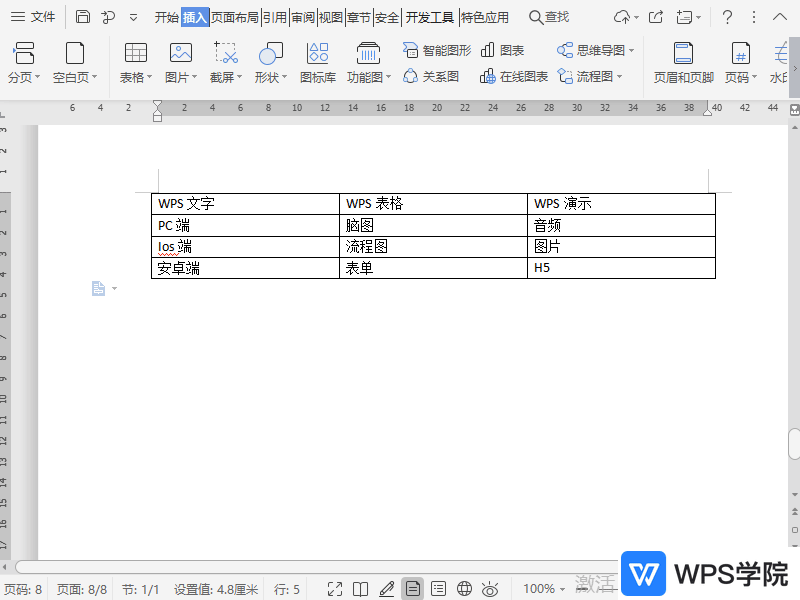The image size is (800, 600).
Task: Toggle full screen view in status bar
Action: (x=335, y=588)
